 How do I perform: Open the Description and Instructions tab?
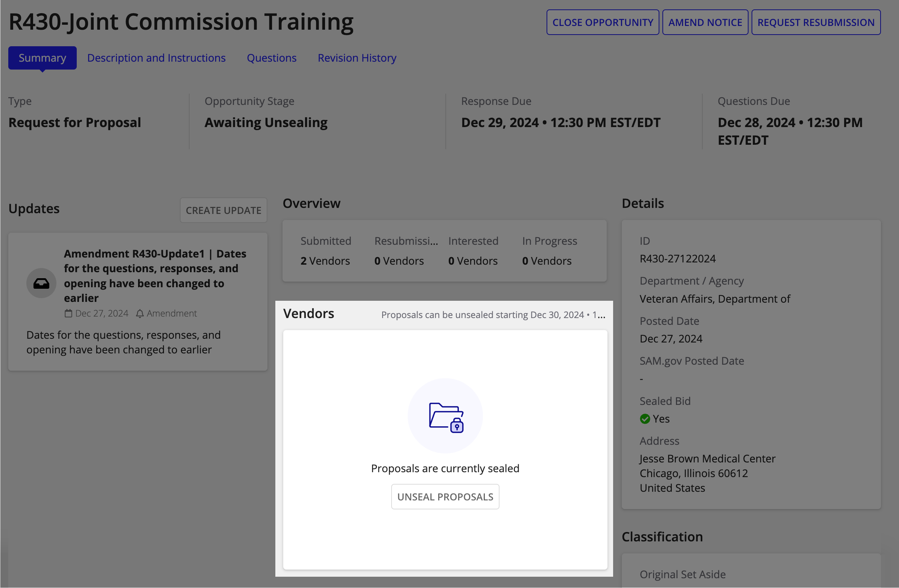pos(156,57)
